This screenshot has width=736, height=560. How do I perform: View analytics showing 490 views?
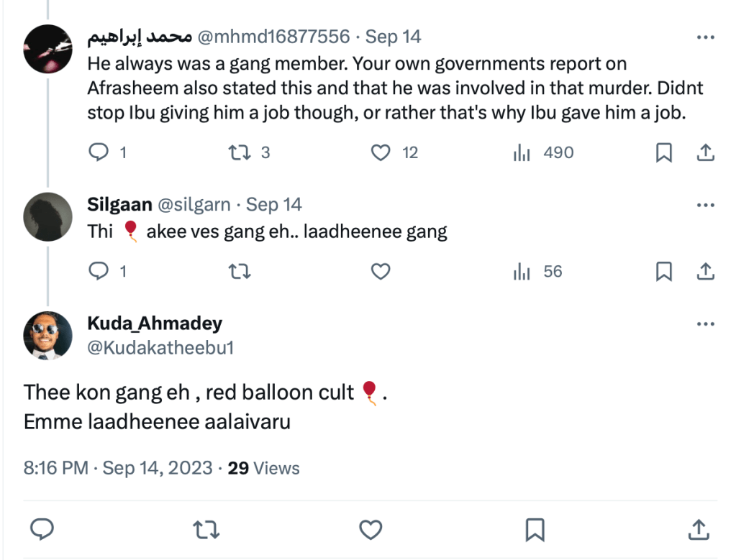[522, 152]
